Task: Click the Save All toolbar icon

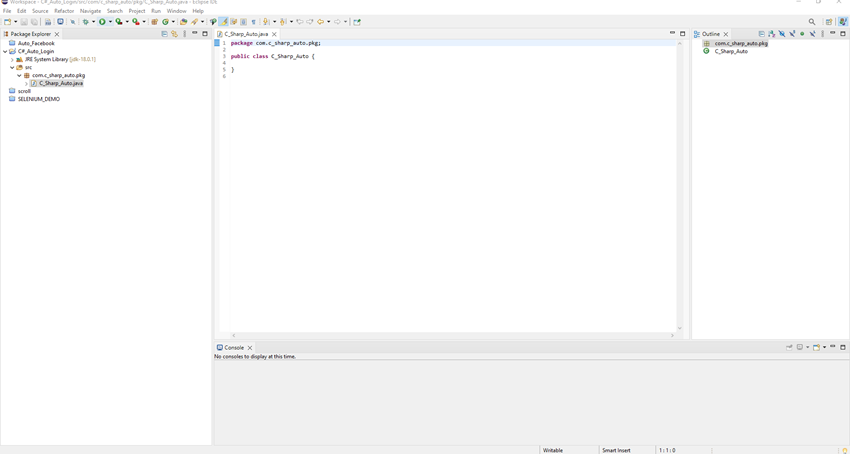Action: pos(34,22)
